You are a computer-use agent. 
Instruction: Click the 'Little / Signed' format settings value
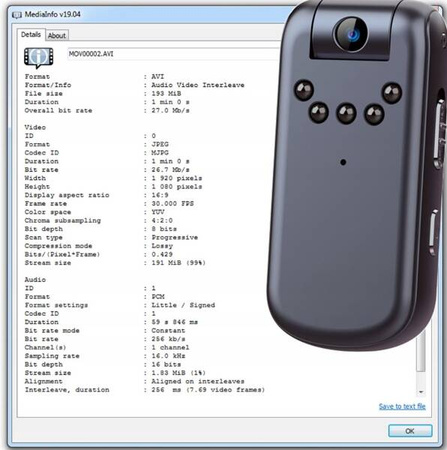[x=183, y=305]
